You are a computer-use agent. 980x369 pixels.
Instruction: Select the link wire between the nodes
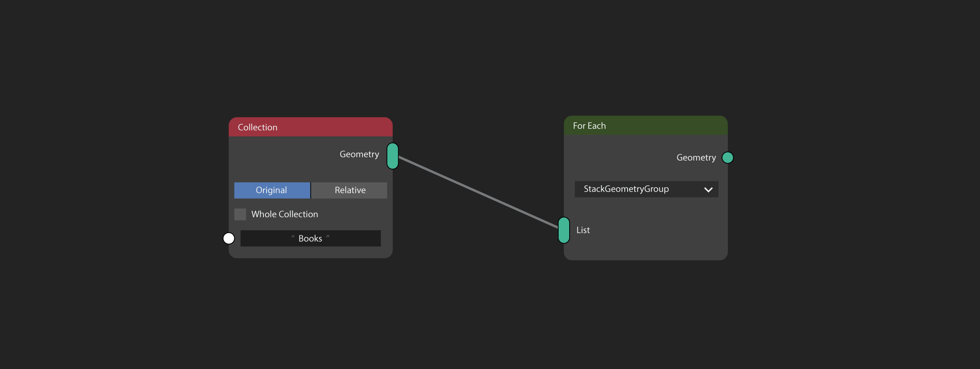point(478,192)
